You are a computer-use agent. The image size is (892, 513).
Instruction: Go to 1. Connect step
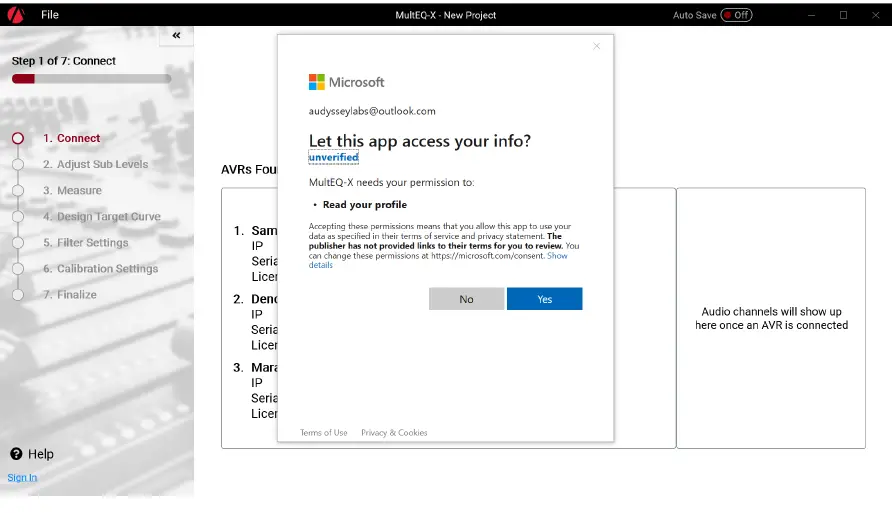click(72, 138)
